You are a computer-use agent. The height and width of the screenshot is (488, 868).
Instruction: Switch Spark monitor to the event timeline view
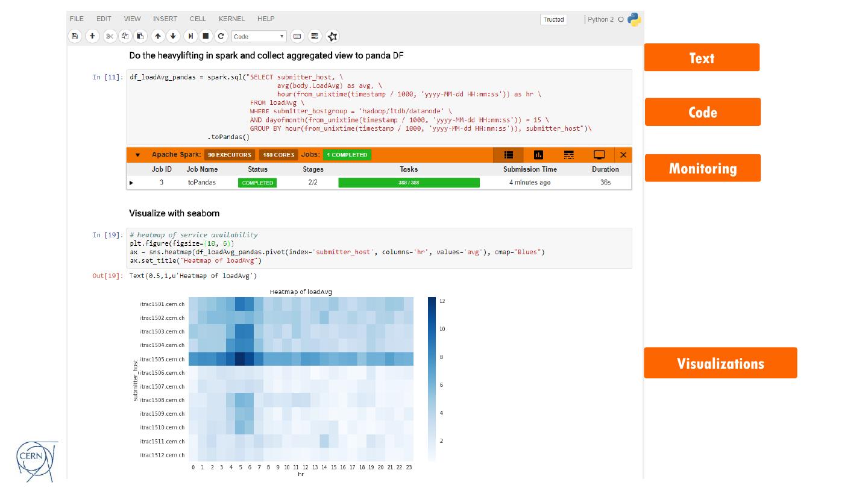[x=568, y=155]
